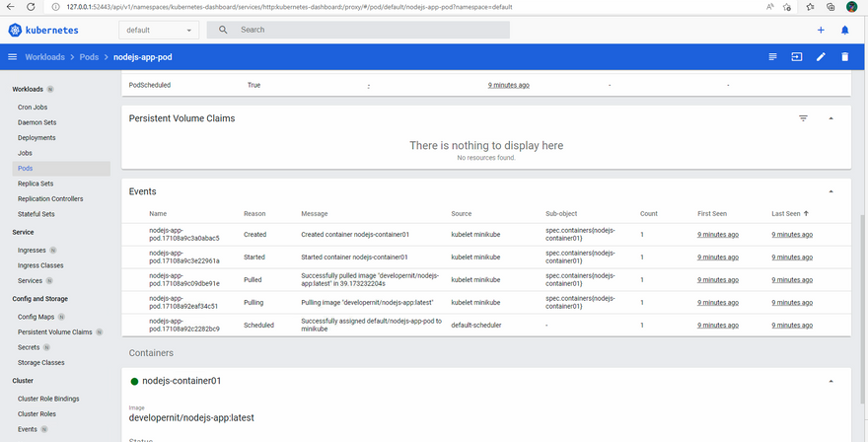
Task: Filter Persistent Volume Claims list
Action: (x=803, y=118)
